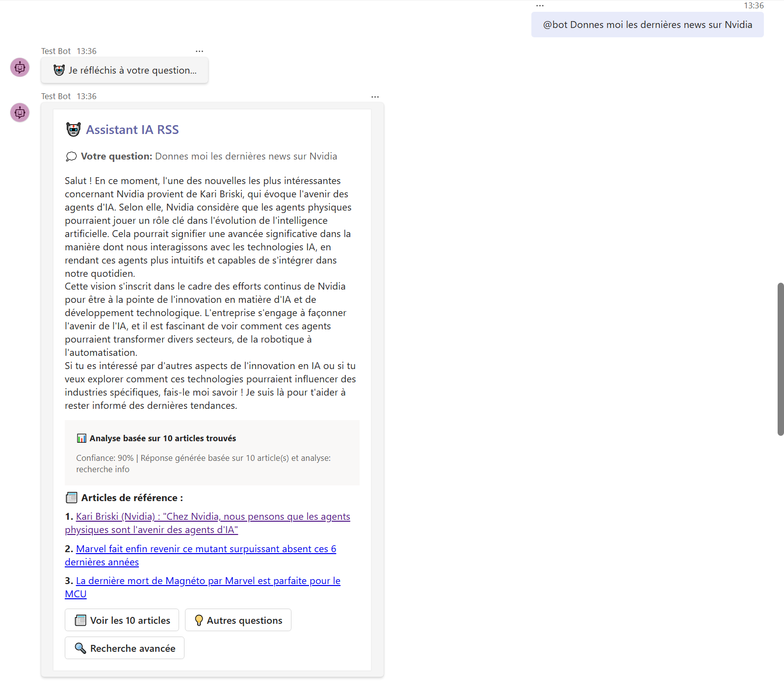The width and height of the screenshot is (784, 693).
Task: Click 'Analyse basée sur 10 articles trouvés' heading
Action: click(163, 438)
